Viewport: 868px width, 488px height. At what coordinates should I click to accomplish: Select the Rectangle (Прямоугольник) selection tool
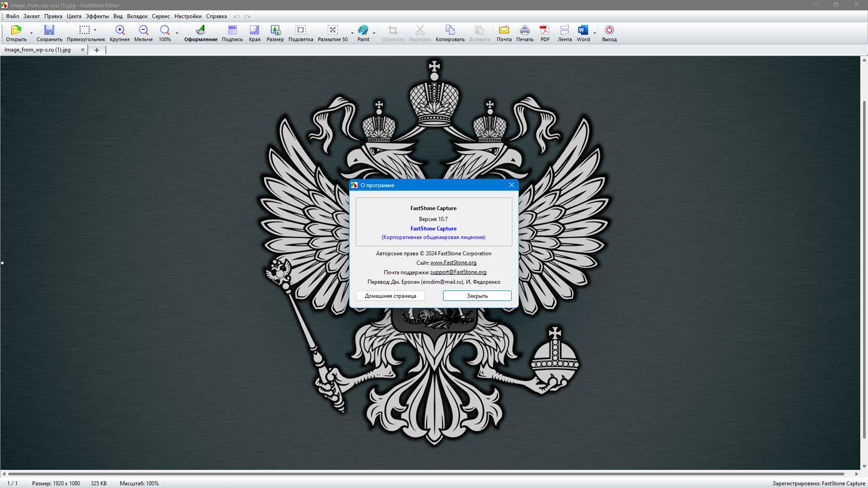click(x=84, y=30)
